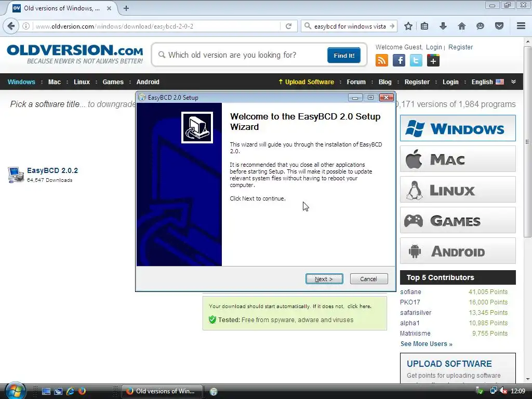Open the chat smiley toolbar icon

[x=480, y=26]
